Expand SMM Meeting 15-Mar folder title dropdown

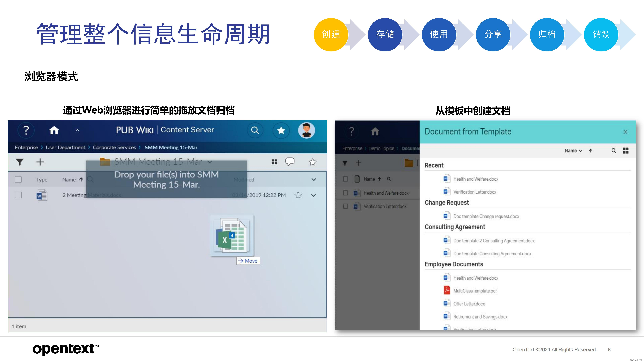[210, 162]
